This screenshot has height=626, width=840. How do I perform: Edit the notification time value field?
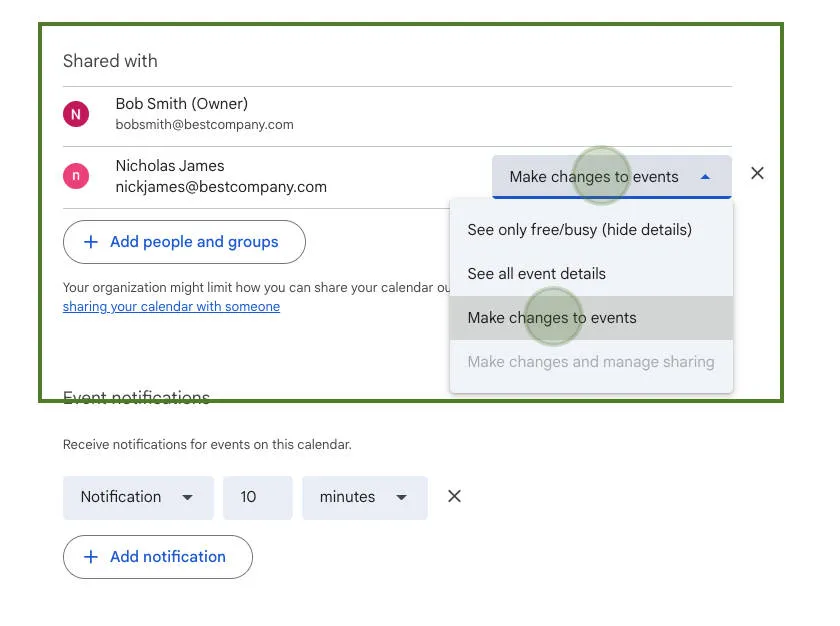click(x=257, y=497)
